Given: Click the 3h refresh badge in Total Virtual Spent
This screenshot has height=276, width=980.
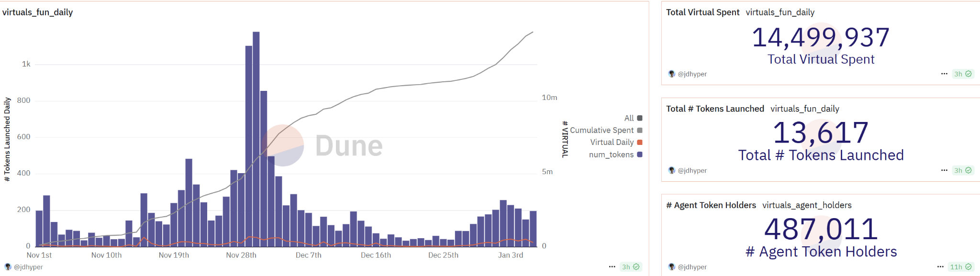Looking at the screenshot, I should click(x=962, y=74).
